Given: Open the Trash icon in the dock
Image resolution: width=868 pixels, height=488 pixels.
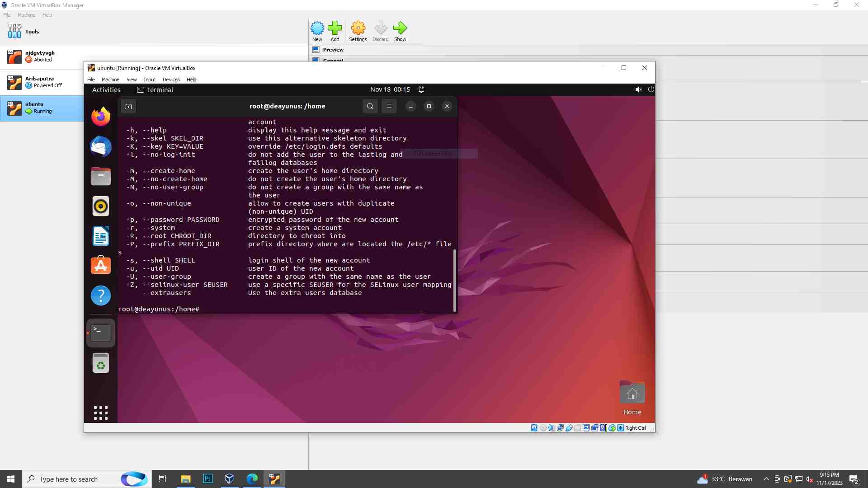Looking at the screenshot, I should tap(101, 363).
